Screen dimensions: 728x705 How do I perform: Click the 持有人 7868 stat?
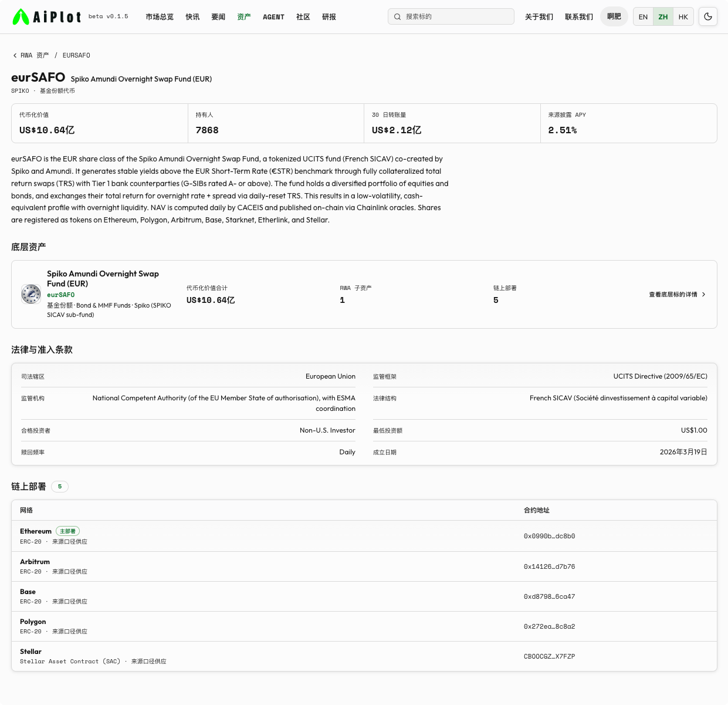(x=276, y=123)
